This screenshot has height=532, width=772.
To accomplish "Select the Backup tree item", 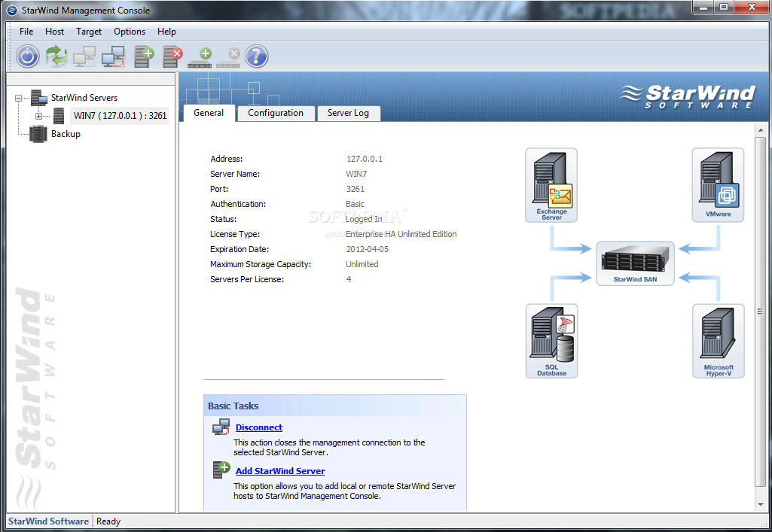I will point(66,134).
